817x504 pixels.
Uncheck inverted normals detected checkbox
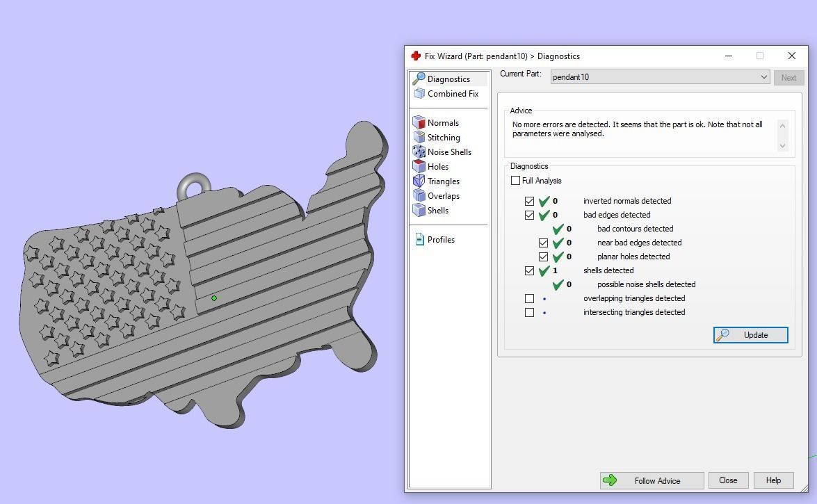(x=529, y=201)
